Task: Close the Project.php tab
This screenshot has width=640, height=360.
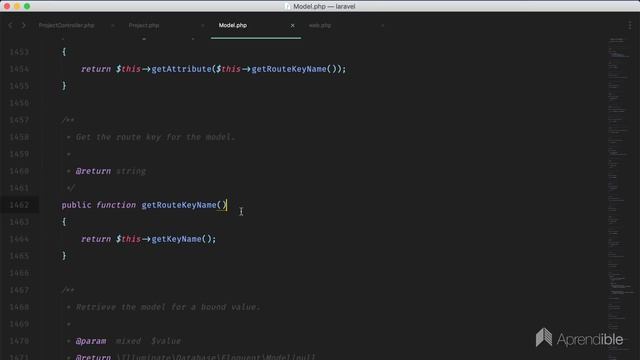Action: pos(202,25)
